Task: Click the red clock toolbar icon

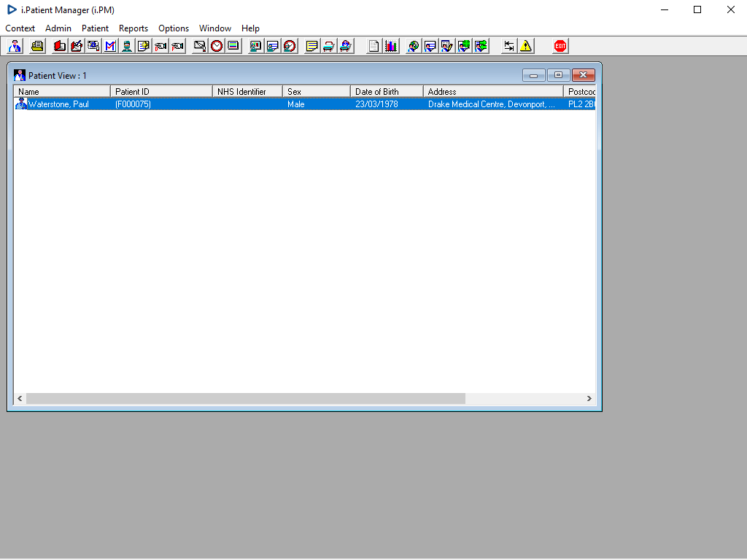Action: pos(216,46)
